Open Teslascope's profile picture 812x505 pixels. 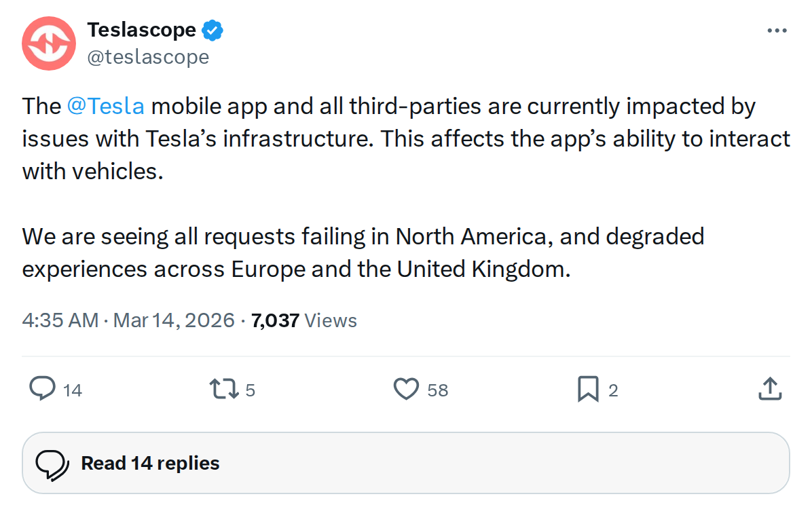point(48,43)
